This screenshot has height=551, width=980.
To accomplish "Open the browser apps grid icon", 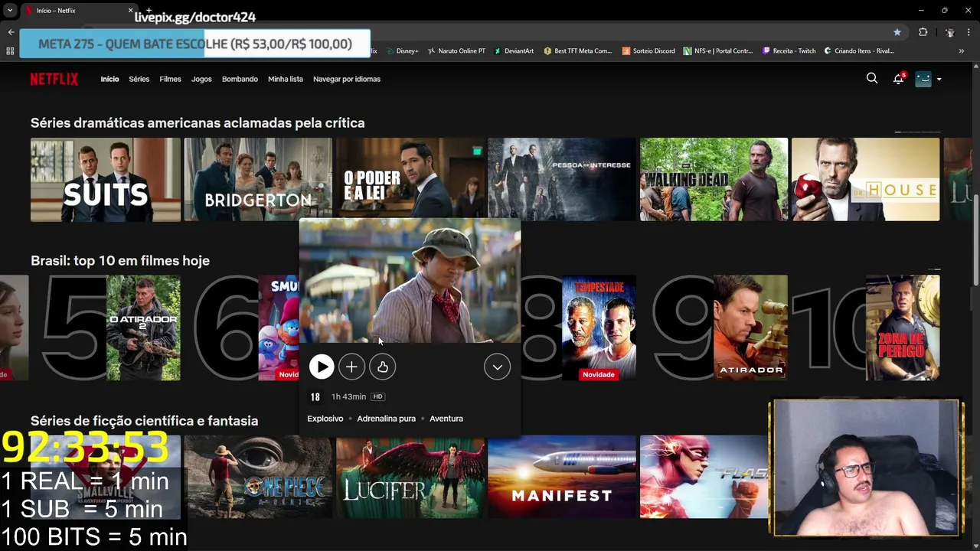I will pos(10,51).
